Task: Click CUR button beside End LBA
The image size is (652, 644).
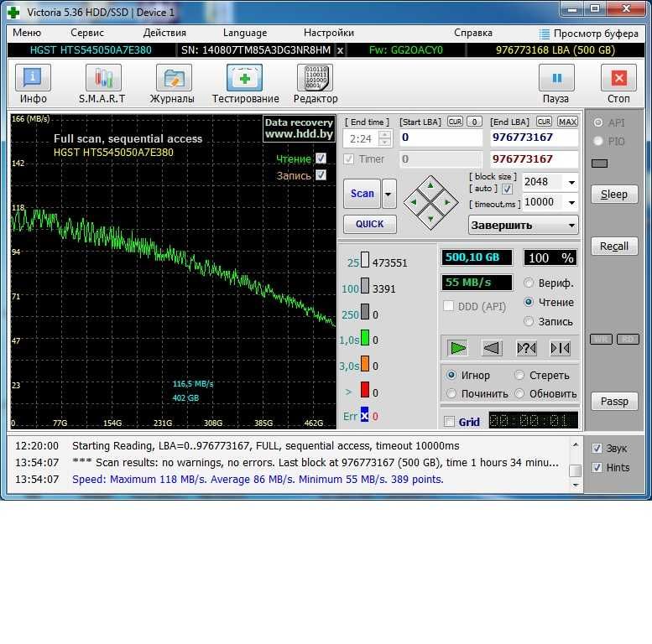Action: [544, 122]
